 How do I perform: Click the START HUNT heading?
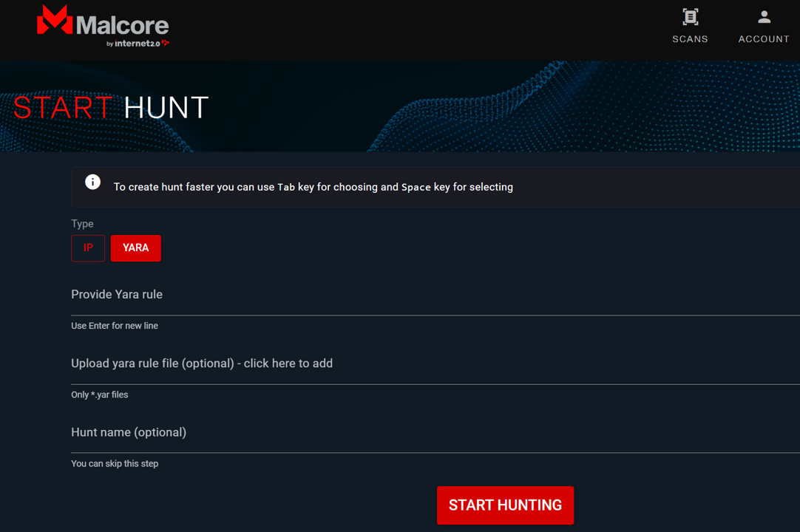pos(111,108)
